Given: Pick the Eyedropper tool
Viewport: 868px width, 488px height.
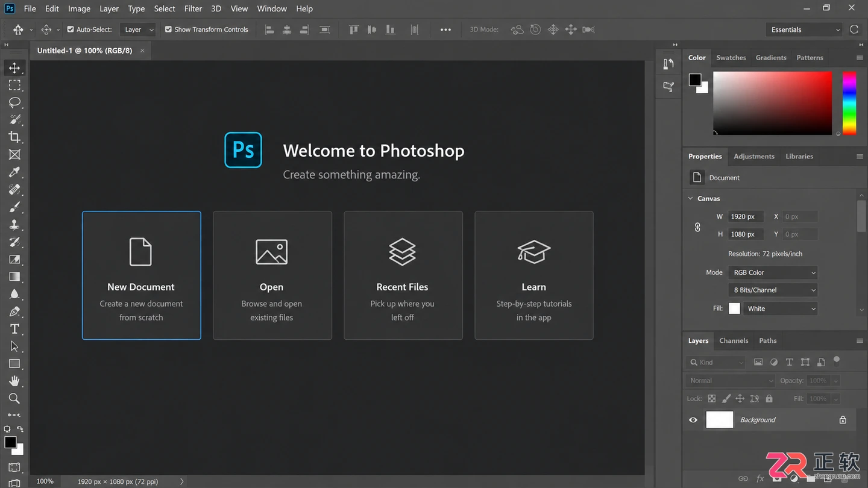Looking at the screenshot, I should tap(14, 172).
